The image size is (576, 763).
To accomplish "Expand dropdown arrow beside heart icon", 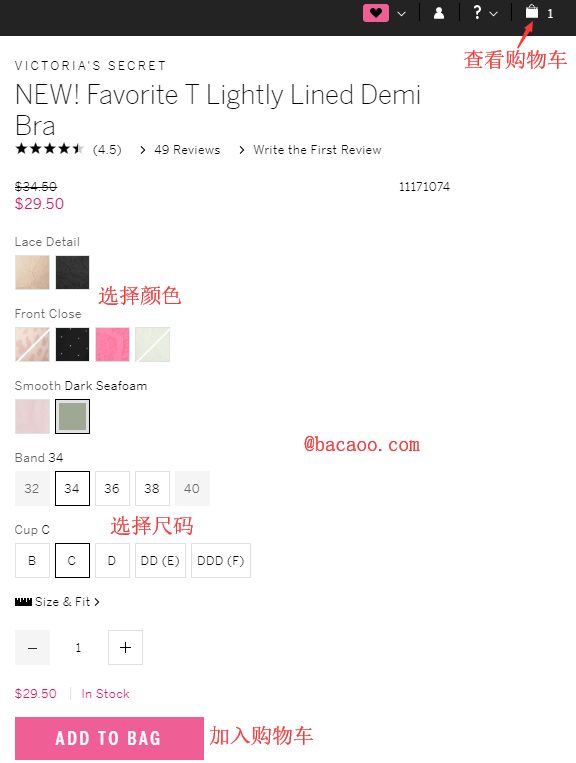I will coord(401,14).
